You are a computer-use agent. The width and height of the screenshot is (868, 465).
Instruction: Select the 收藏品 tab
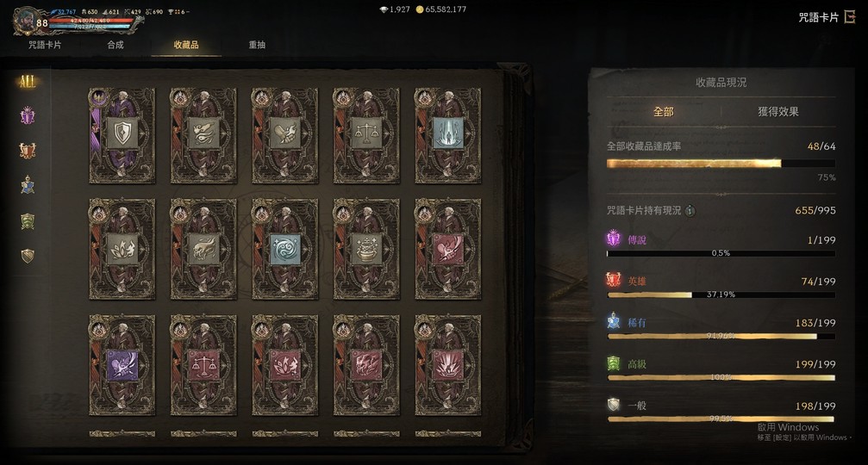186,45
